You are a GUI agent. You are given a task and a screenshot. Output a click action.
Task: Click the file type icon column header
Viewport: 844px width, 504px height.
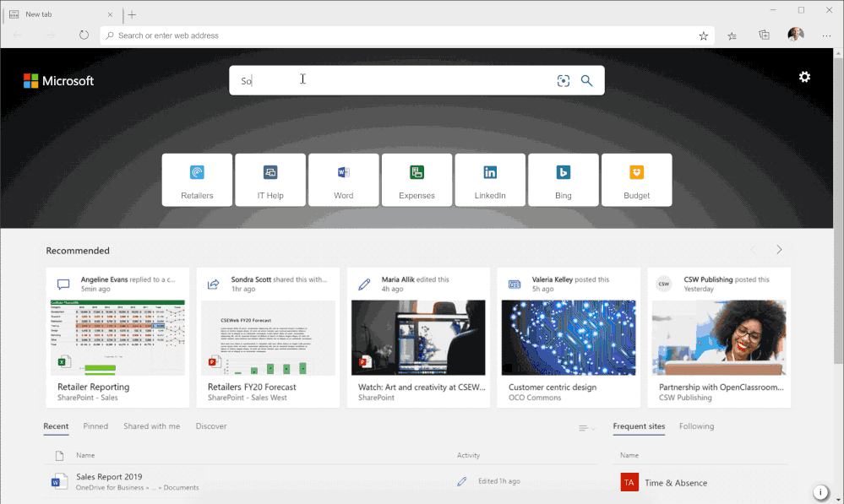tap(59, 456)
